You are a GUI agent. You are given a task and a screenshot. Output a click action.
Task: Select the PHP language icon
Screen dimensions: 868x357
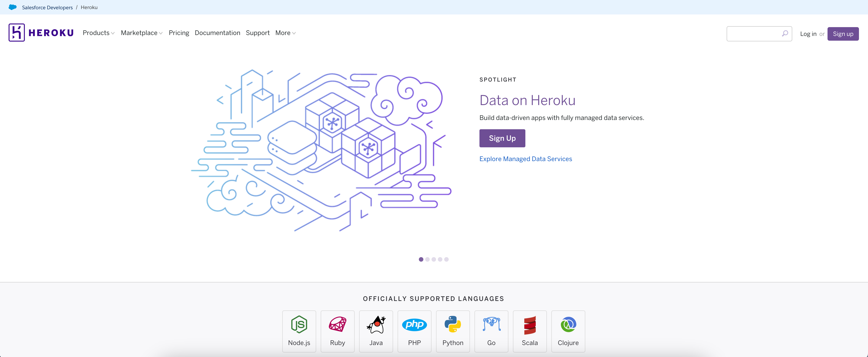click(414, 324)
